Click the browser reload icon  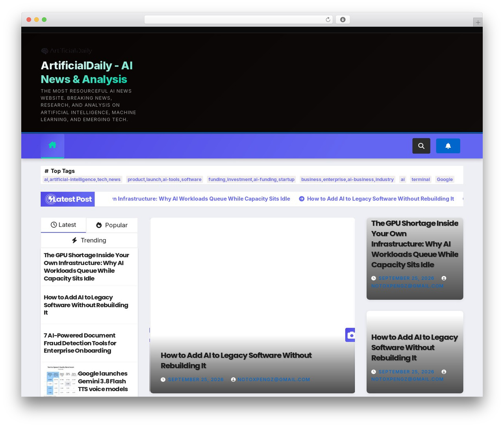tap(328, 20)
